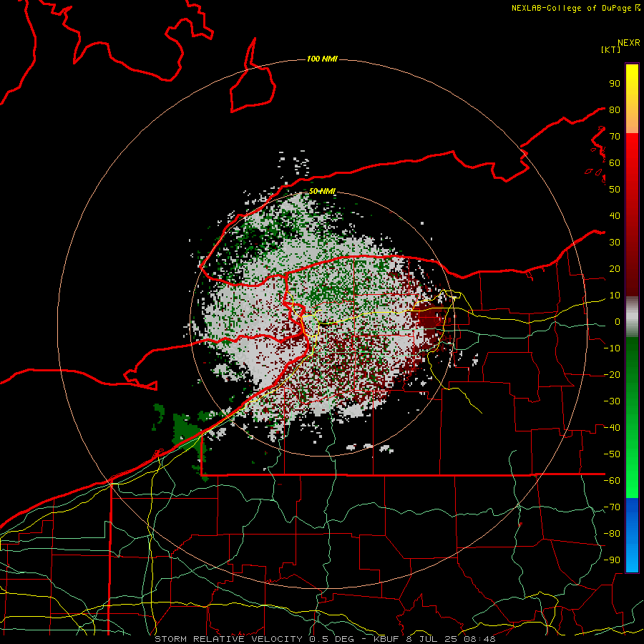Screen dimensions: 644x644
Task: Click the positive 70 scale value
Action: (615, 137)
